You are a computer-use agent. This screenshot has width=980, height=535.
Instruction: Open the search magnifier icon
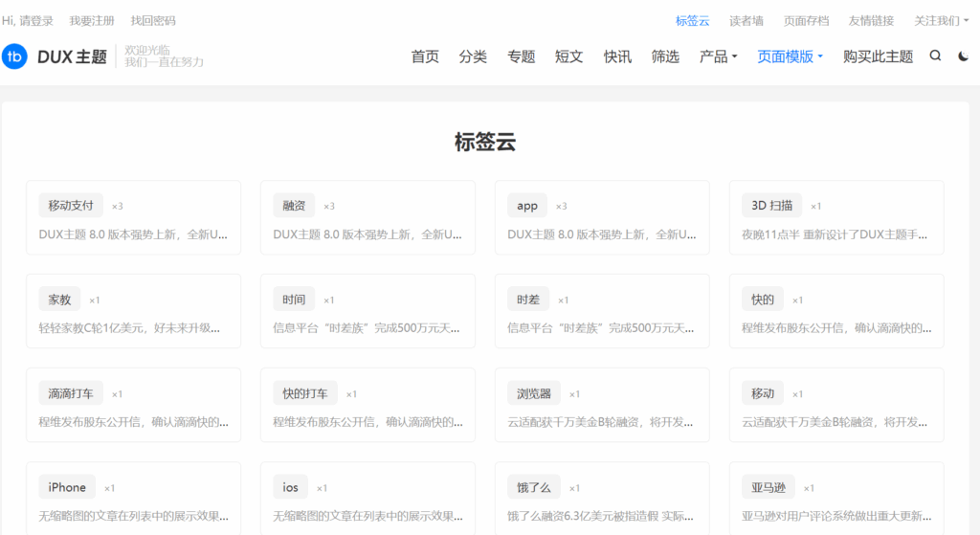coord(935,56)
